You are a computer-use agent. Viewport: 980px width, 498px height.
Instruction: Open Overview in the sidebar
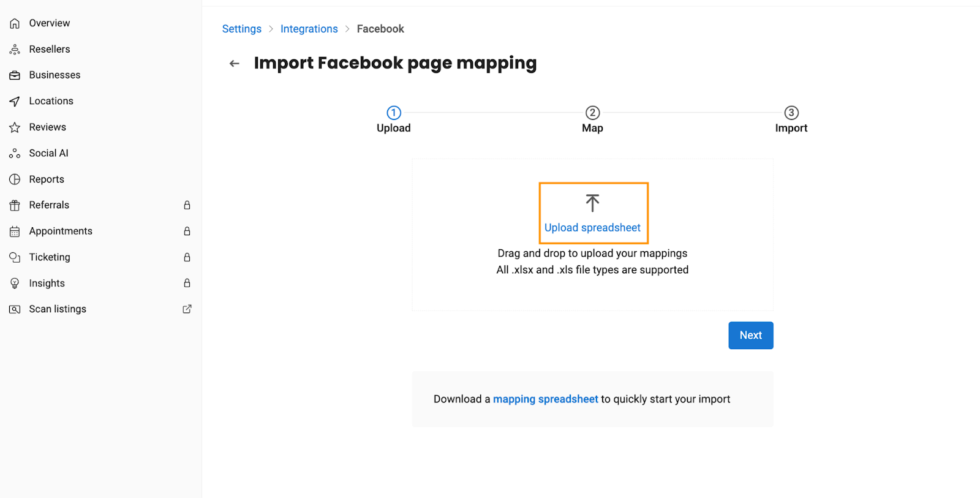tap(50, 23)
